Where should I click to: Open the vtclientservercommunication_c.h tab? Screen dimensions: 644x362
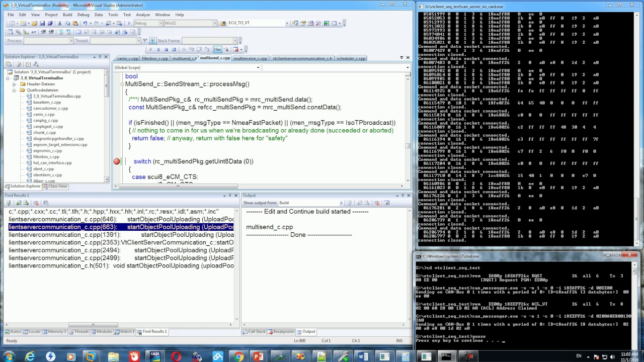302,58
